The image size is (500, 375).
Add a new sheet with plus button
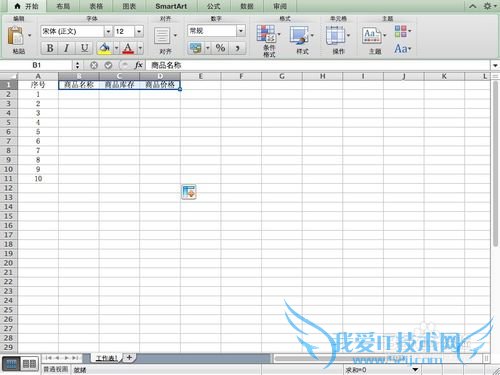[x=129, y=358]
